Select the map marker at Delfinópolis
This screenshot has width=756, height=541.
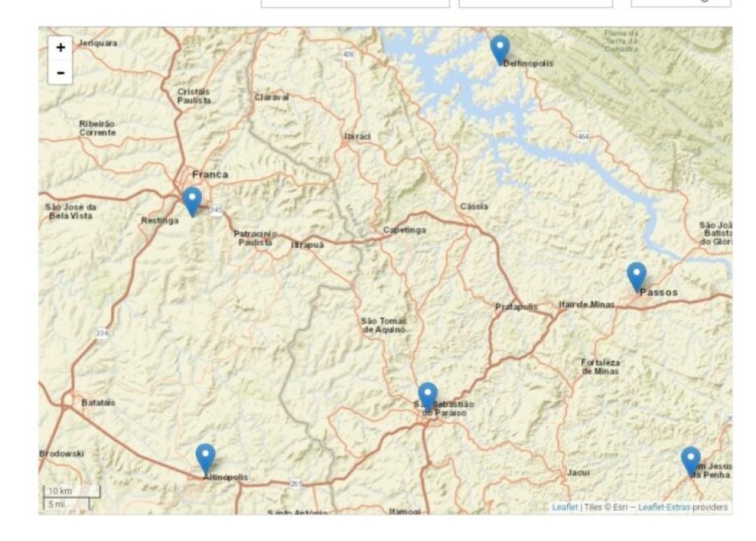click(500, 51)
